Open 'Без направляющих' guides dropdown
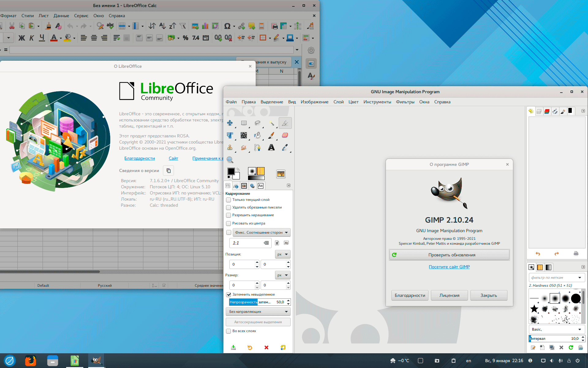This screenshot has height=368, width=588. 258,312
